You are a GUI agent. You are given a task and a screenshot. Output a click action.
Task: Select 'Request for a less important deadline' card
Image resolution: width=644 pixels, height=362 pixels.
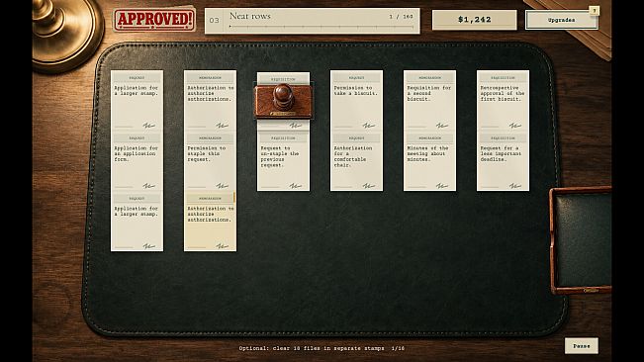(x=503, y=161)
